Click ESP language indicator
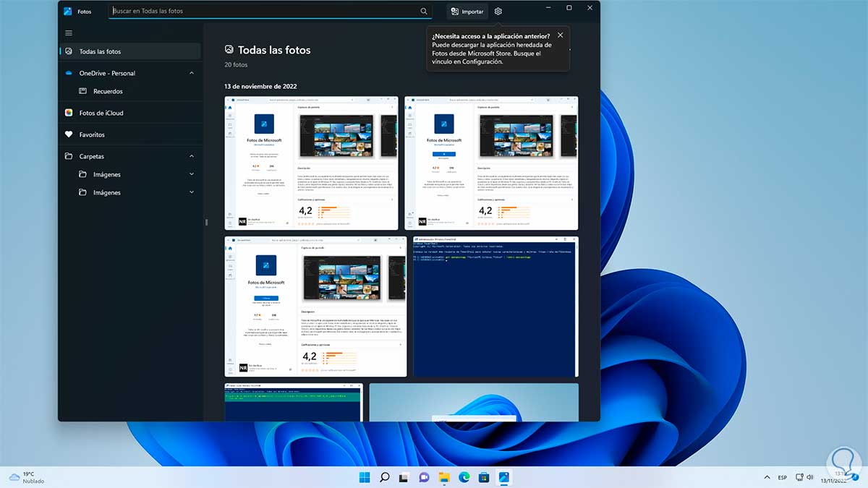 pyautogui.click(x=783, y=477)
